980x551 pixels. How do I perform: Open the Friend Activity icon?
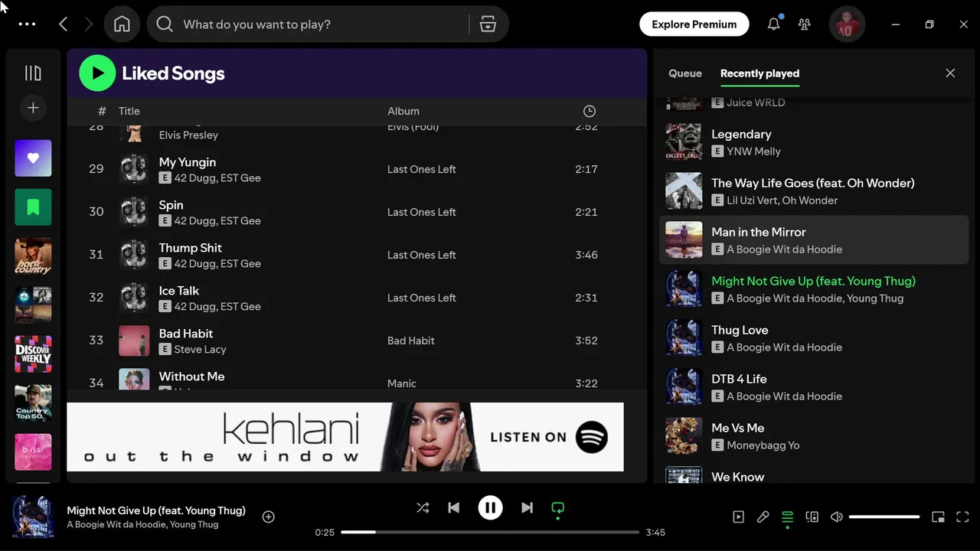[x=804, y=24]
